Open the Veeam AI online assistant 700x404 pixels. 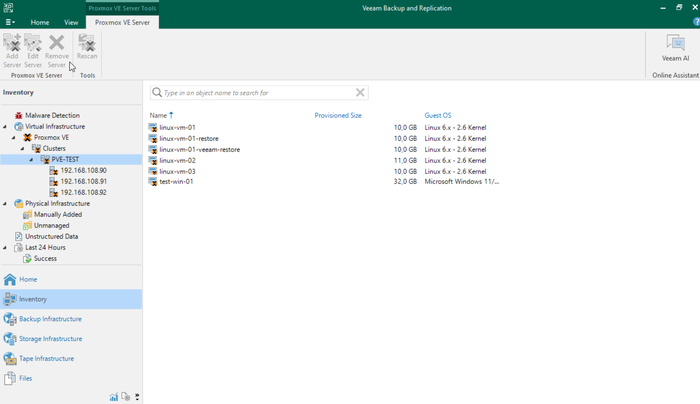tap(675, 48)
